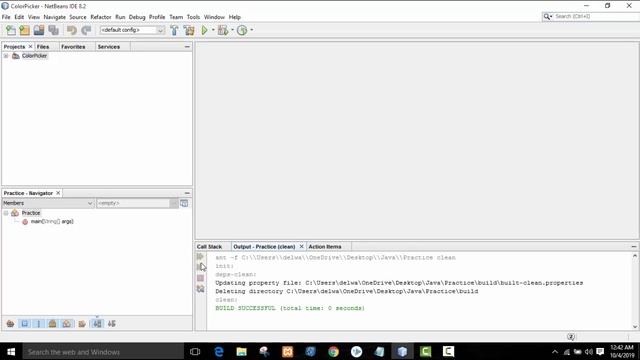640x360 pixels.
Task: Click the second re-run icon in Output sidebar
Action: tap(200, 267)
